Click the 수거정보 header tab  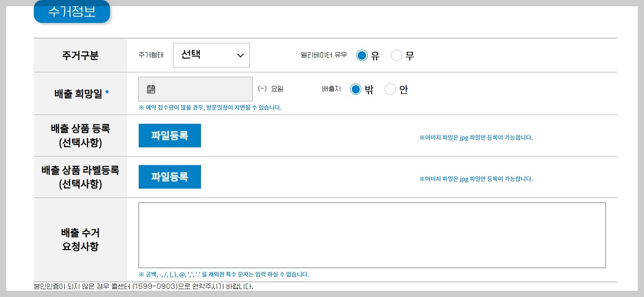point(72,12)
